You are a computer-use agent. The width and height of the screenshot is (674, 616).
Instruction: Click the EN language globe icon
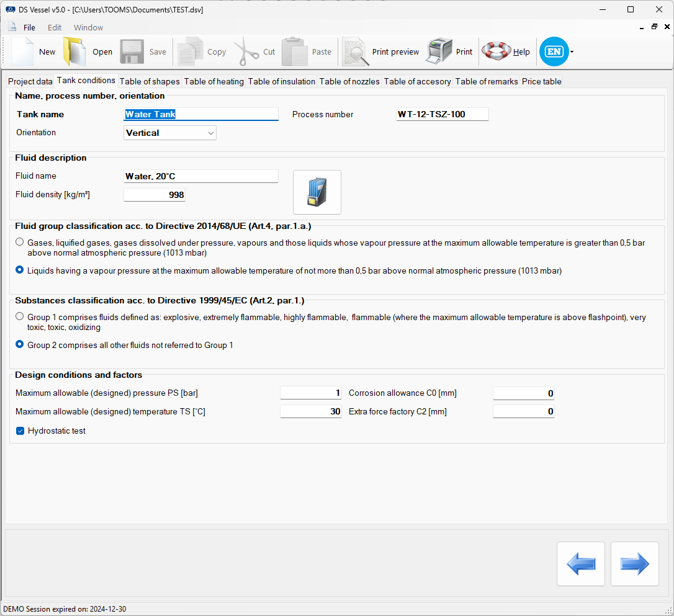pos(554,52)
